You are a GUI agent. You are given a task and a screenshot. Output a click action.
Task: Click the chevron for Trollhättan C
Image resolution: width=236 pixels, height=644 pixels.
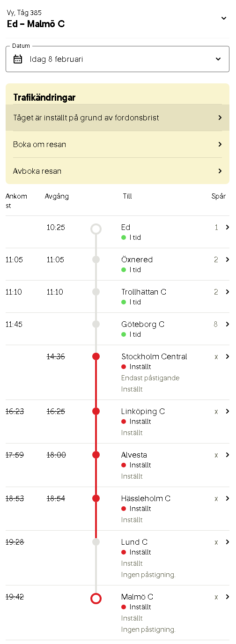coord(227,292)
